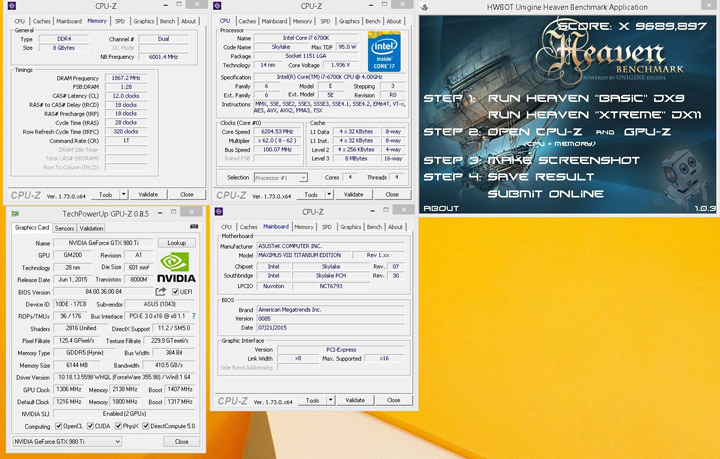Open Graphics tab in CPU-Z processor window
The height and width of the screenshot is (459, 720).
pyautogui.click(x=349, y=21)
